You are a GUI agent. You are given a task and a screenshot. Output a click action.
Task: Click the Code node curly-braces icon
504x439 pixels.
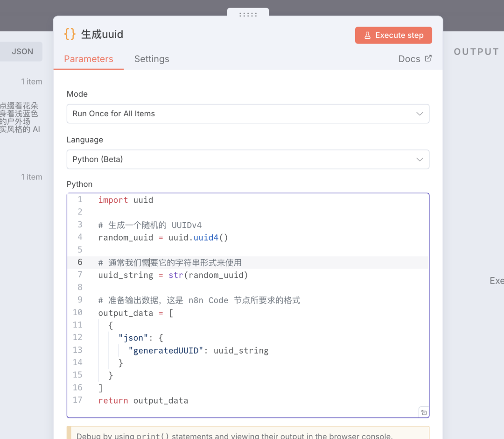[x=70, y=34]
